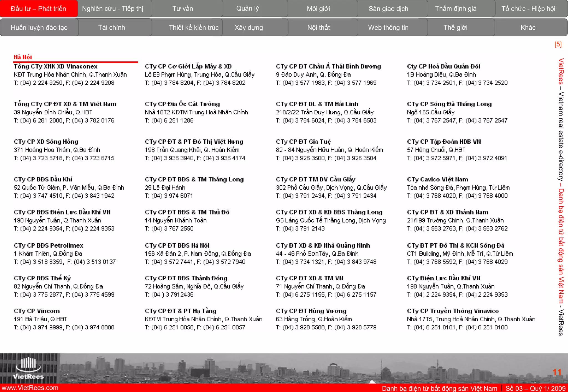Click CTy CP ĐT Châu Á Thái Bình Dương
The width and height of the screenshot is (568, 392).
[x=328, y=66]
